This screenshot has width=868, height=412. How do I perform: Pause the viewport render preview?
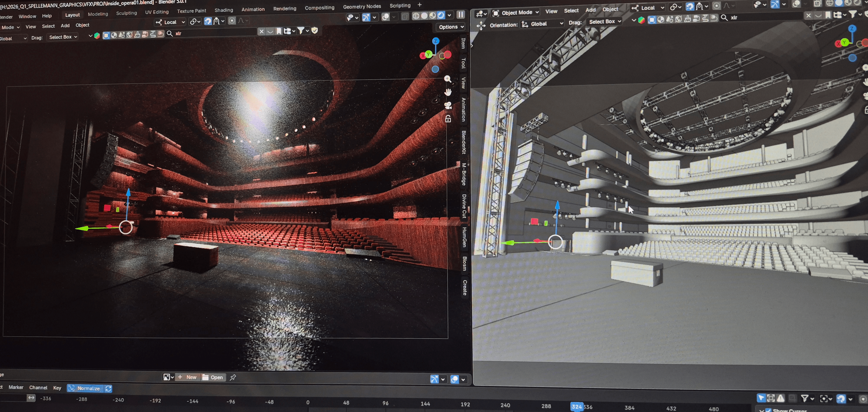(460, 15)
